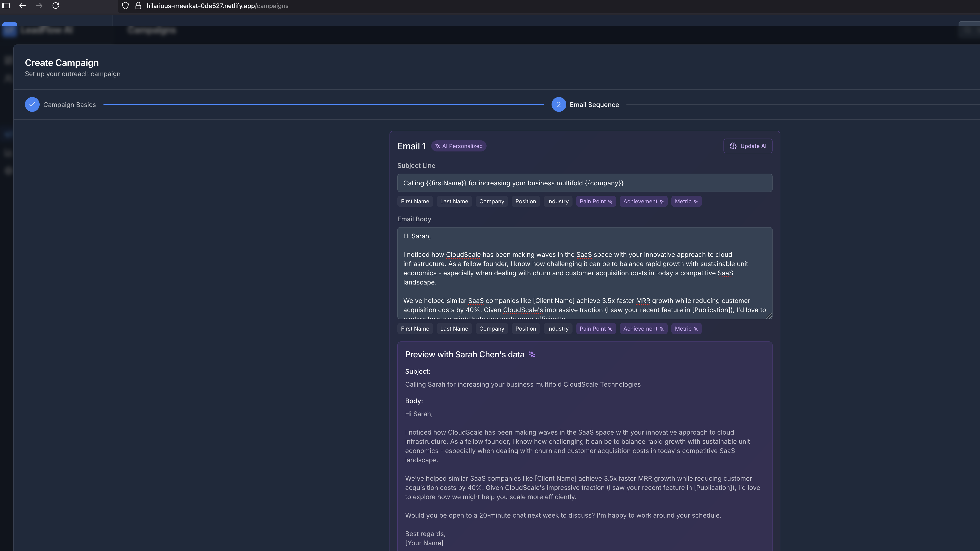The image size is (980, 551).
Task: Click the Campaign Basics checkmark step circle
Action: coord(32,105)
